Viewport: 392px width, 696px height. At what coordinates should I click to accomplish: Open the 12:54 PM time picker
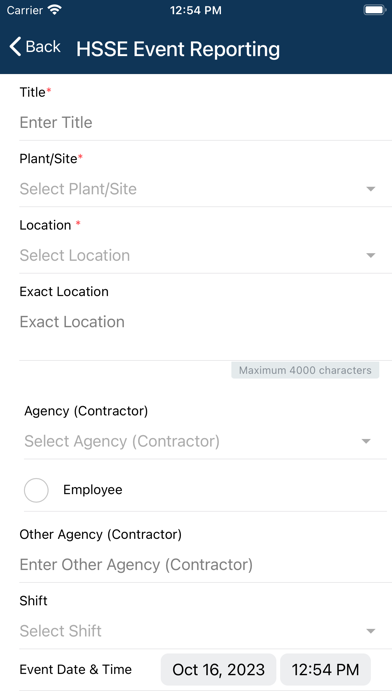325,669
